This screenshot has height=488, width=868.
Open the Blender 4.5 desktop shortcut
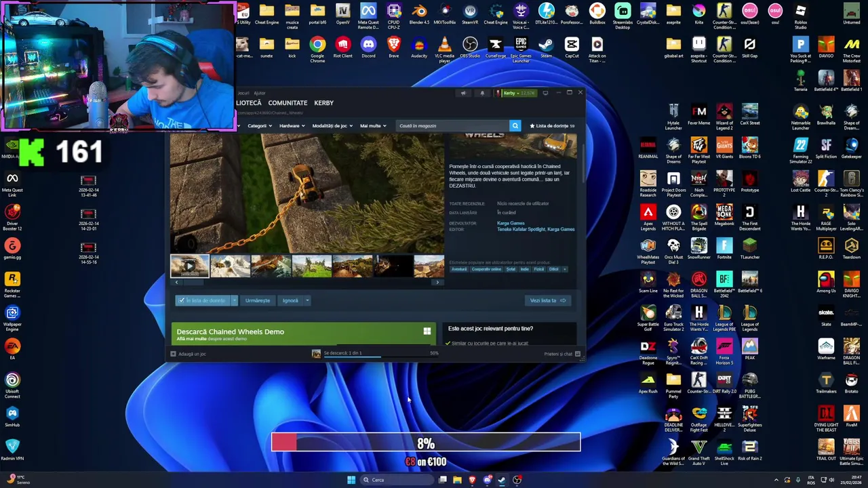click(419, 15)
